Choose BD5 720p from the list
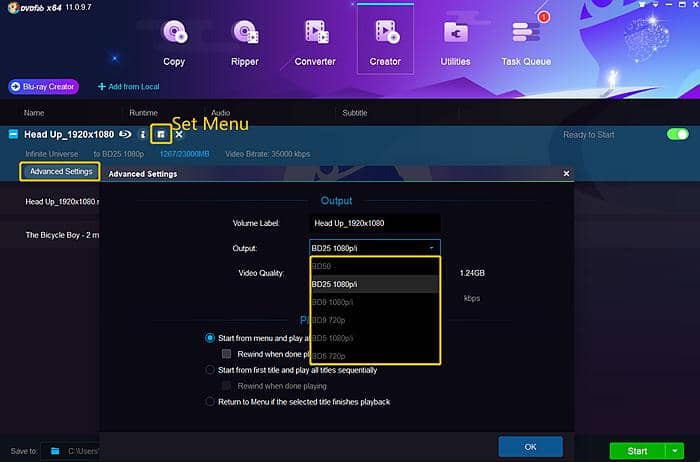 click(x=375, y=356)
